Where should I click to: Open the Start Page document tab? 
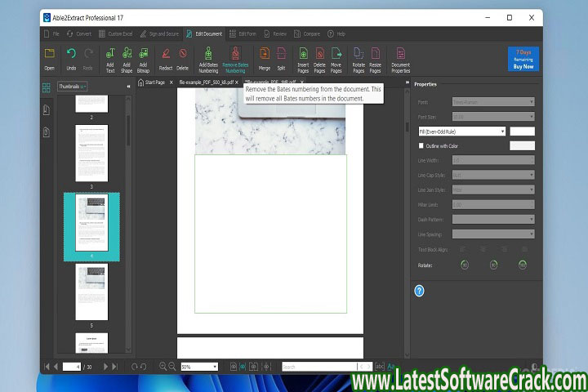(x=154, y=82)
